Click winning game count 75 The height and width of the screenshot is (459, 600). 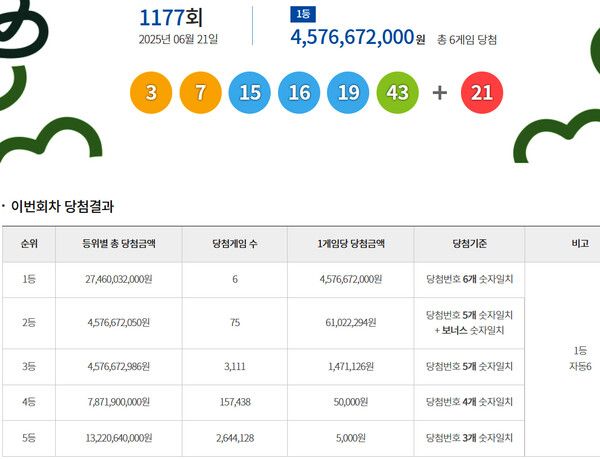pyautogui.click(x=235, y=323)
